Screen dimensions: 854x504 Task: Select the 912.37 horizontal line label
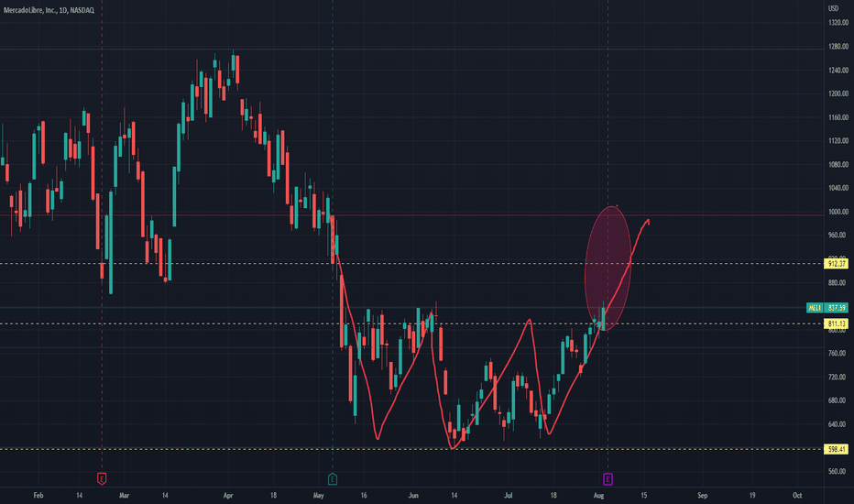point(838,264)
